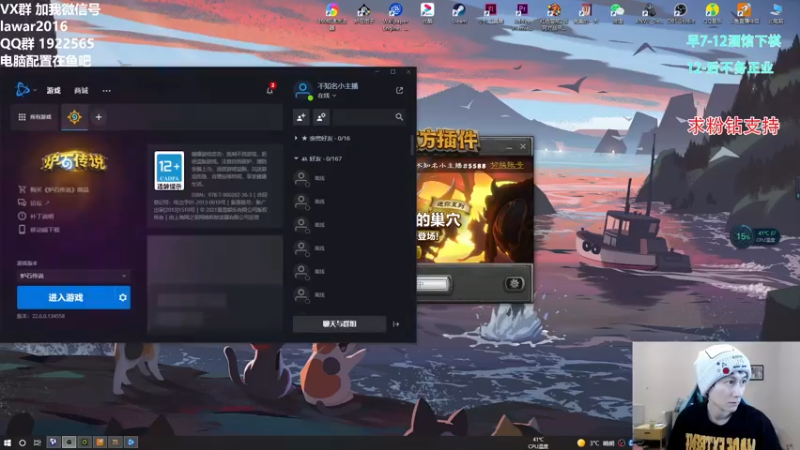Open WeChat desktop shortcut
Viewport: 800px width, 450px height.
(617, 14)
